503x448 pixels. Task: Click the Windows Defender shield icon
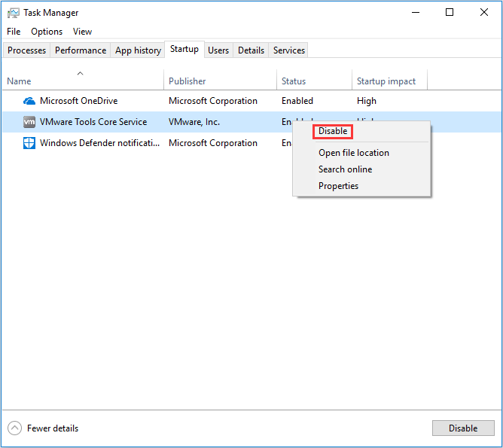29,143
